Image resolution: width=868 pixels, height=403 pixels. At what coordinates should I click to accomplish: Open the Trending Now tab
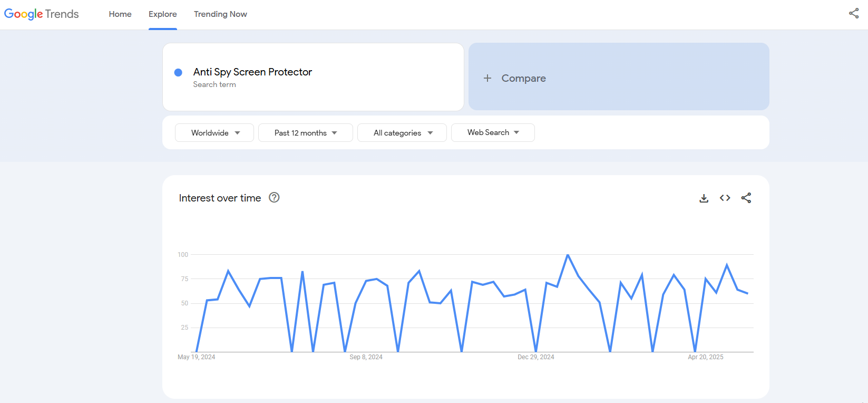tap(220, 14)
